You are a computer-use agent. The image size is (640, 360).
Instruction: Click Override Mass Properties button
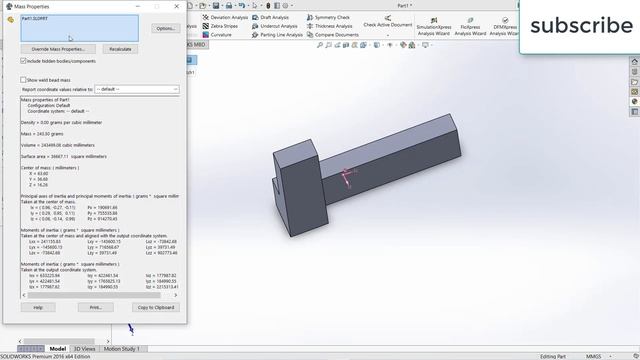click(x=58, y=49)
